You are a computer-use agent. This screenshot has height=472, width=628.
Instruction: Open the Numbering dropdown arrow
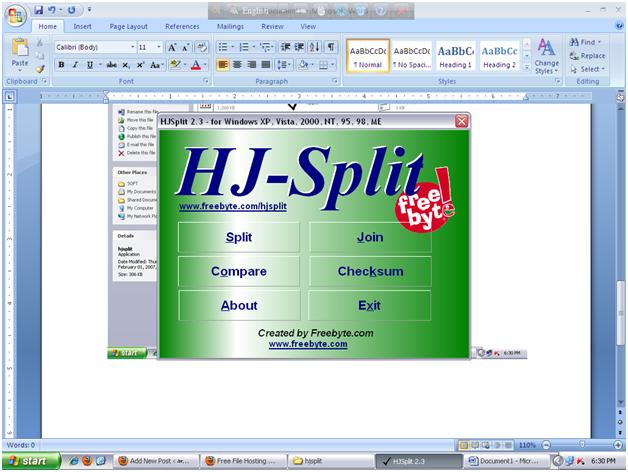pyautogui.click(x=254, y=47)
